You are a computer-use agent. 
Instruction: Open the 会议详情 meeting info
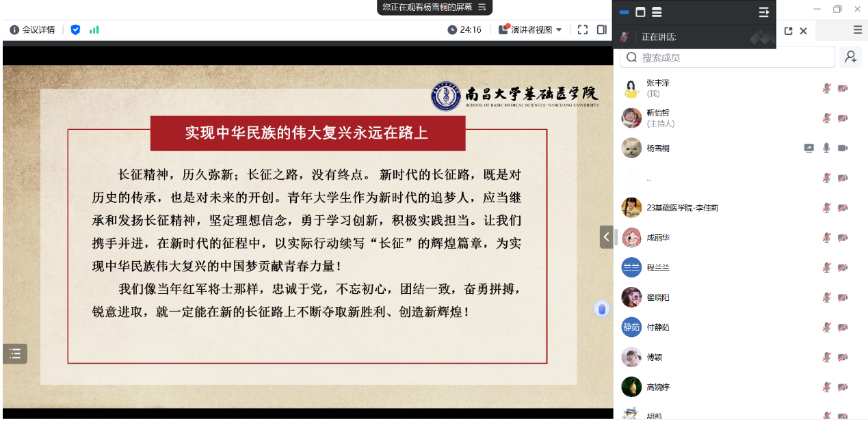pyautogui.click(x=33, y=29)
